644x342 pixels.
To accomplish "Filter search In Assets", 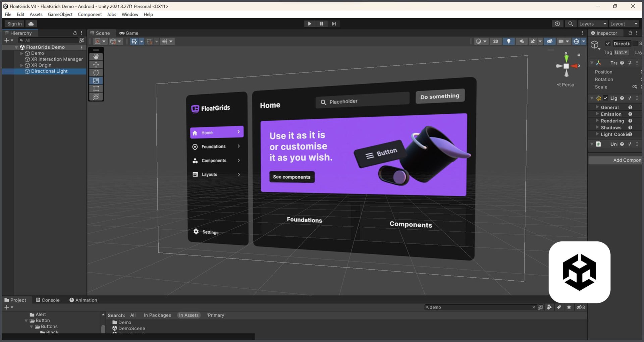I will (x=189, y=315).
